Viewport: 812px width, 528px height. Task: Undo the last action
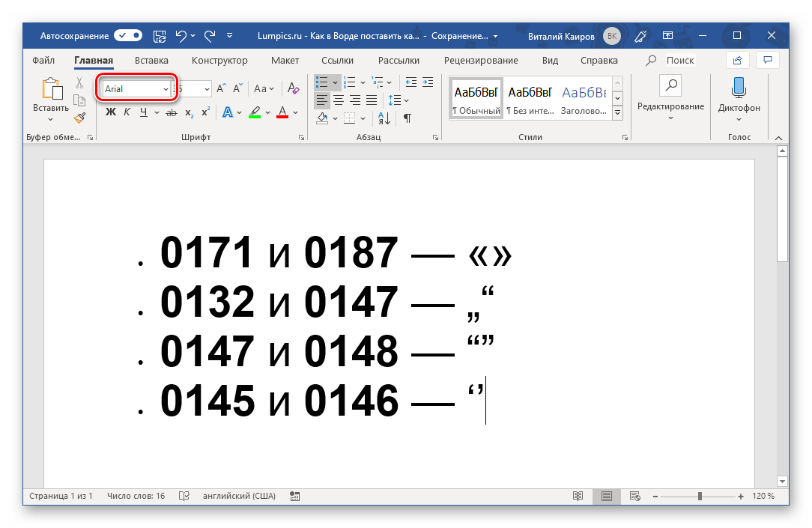(x=181, y=36)
